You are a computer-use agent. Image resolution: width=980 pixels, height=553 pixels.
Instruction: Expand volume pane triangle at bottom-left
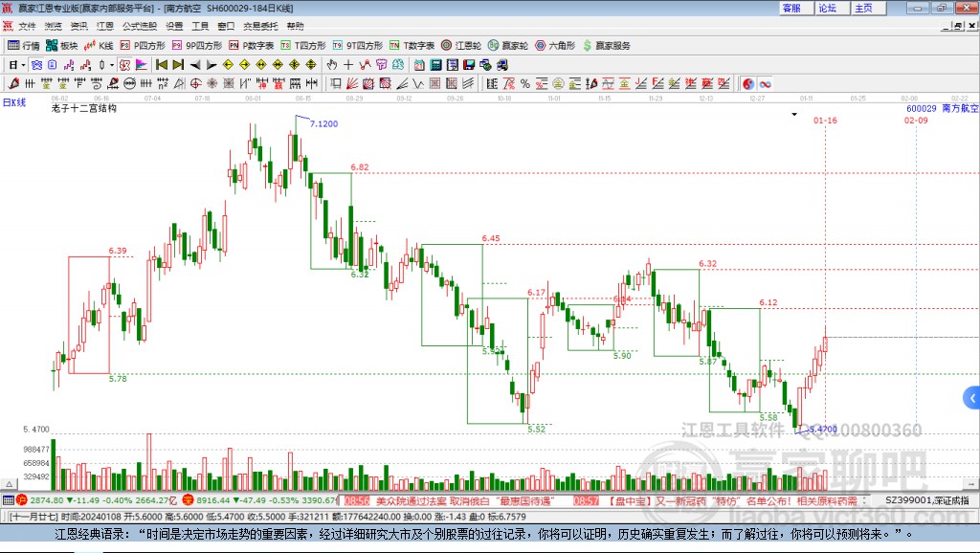9,484
